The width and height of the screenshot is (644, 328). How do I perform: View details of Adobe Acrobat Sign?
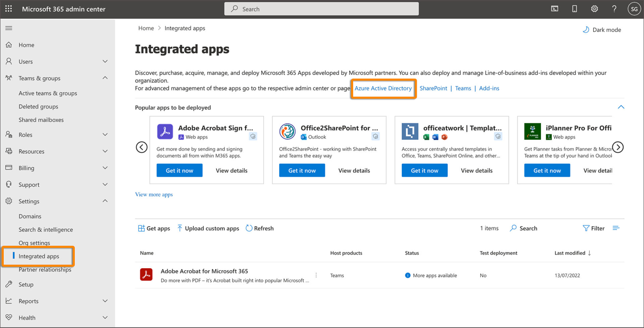231,171
